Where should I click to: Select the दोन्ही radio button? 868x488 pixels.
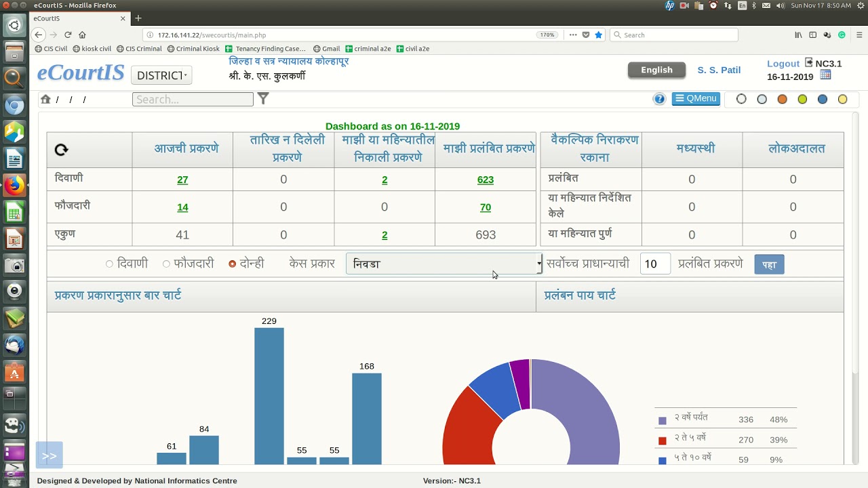(x=232, y=264)
